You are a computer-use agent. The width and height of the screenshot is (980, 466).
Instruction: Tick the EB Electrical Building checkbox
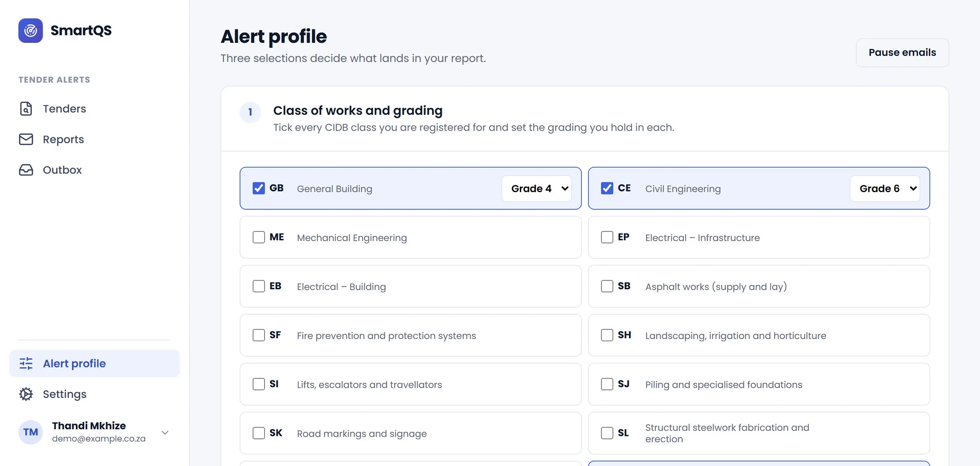point(258,286)
